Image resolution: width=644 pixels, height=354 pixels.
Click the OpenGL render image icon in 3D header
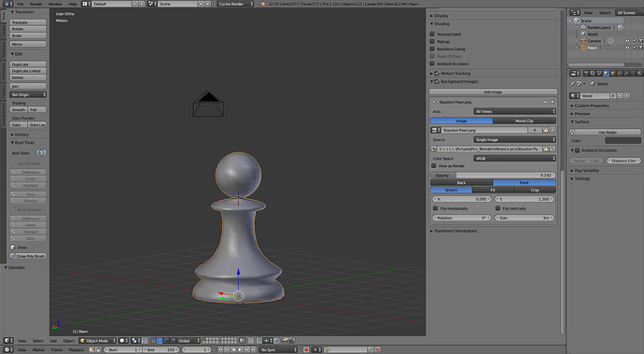point(285,340)
